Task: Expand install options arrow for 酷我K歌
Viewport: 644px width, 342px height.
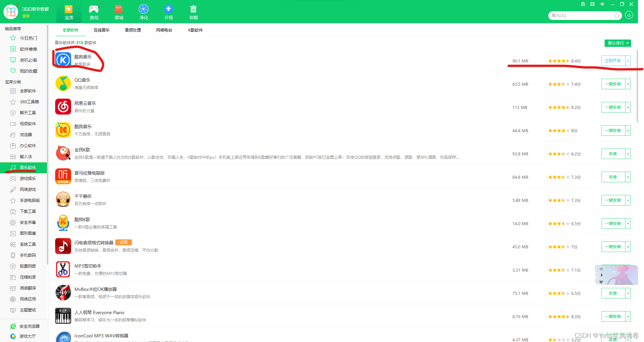Action: pos(628,223)
